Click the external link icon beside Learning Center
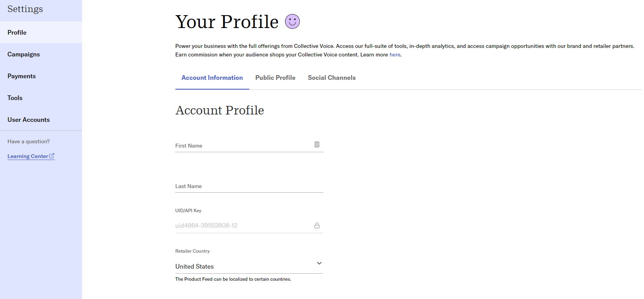Image resolution: width=644 pixels, height=299 pixels. coord(52,156)
